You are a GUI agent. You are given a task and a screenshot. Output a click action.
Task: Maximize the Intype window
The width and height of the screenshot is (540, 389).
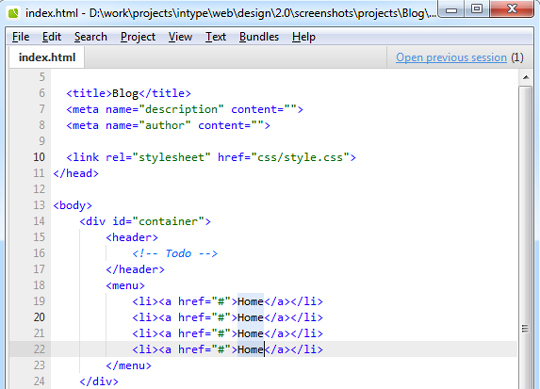(x=477, y=9)
